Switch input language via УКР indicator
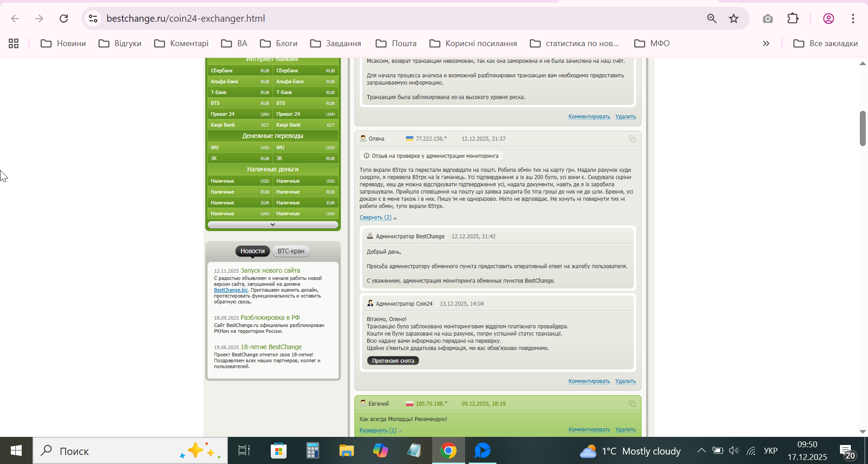 [770, 451]
